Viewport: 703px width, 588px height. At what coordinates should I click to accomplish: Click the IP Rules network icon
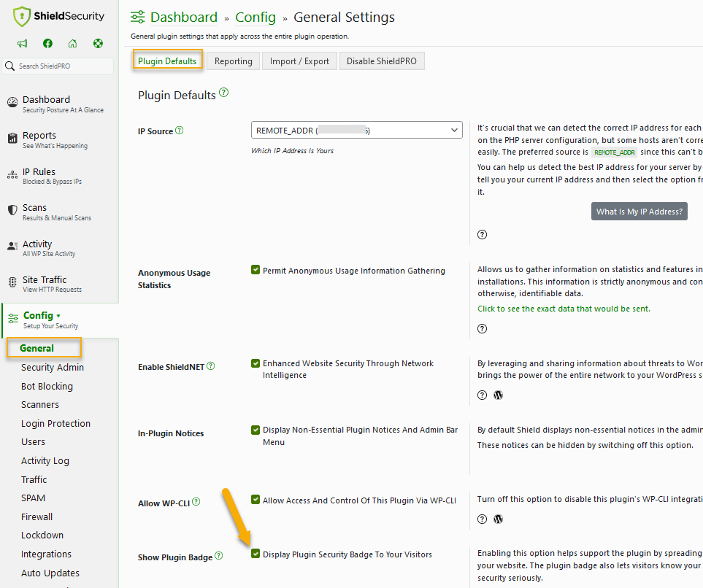point(12,175)
